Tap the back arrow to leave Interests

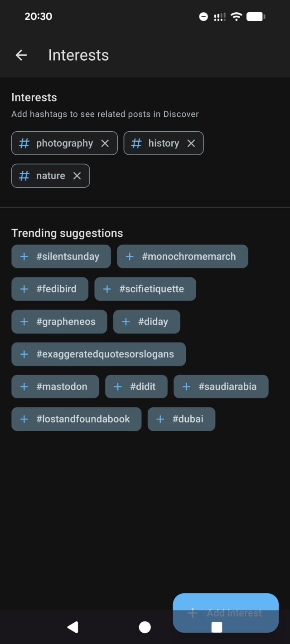point(21,55)
